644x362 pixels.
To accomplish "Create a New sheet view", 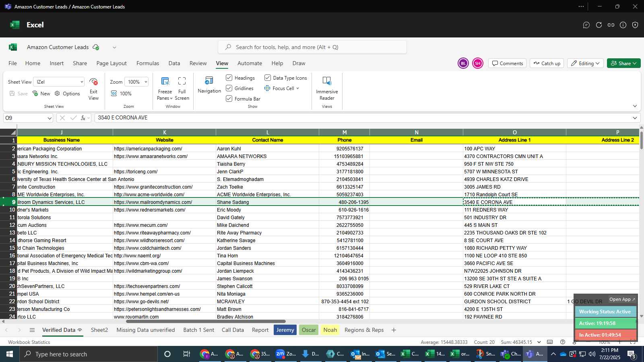I will click(41, 93).
